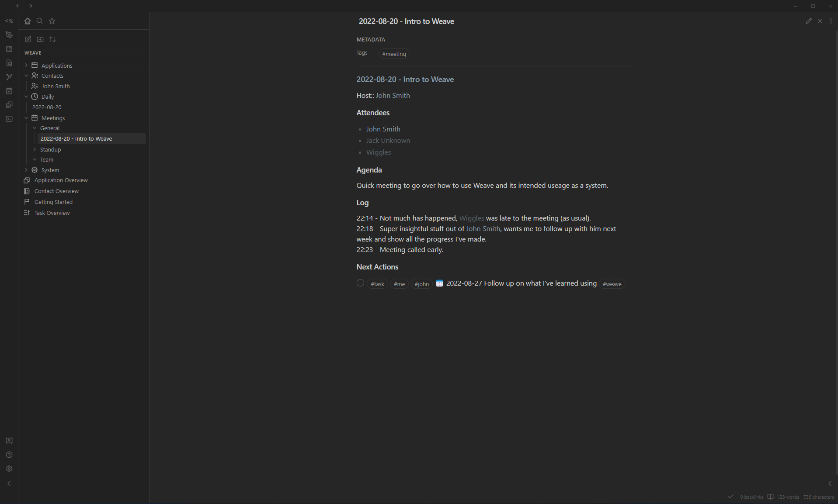The height and width of the screenshot is (504, 838).
Task: Collapse the Meetings folder
Action: click(26, 118)
